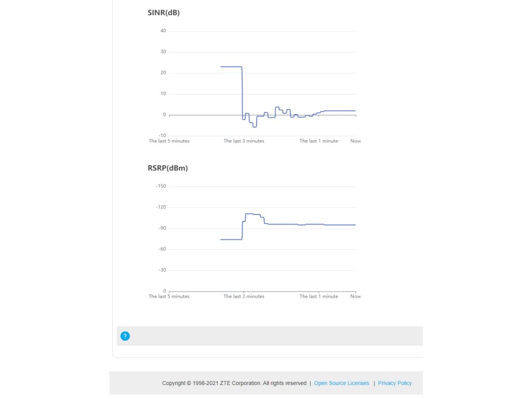
Task: Click the "Now" label on SINR chart
Action: click(355, 141)
